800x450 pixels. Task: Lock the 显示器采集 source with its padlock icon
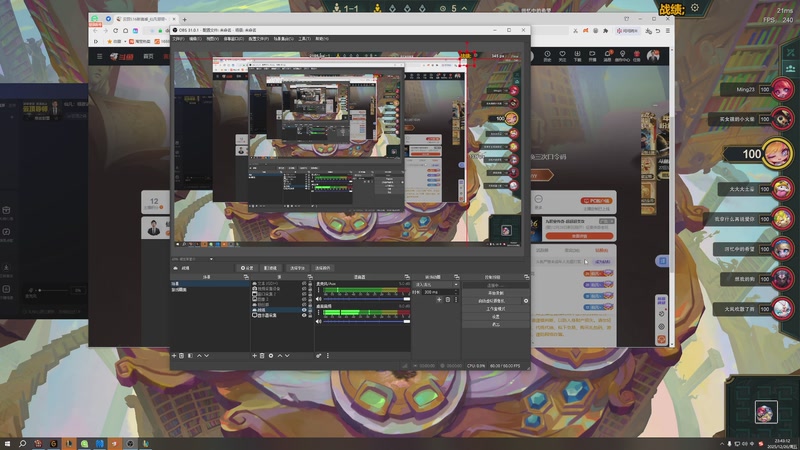pyautogui.click(x=310, y=315)
